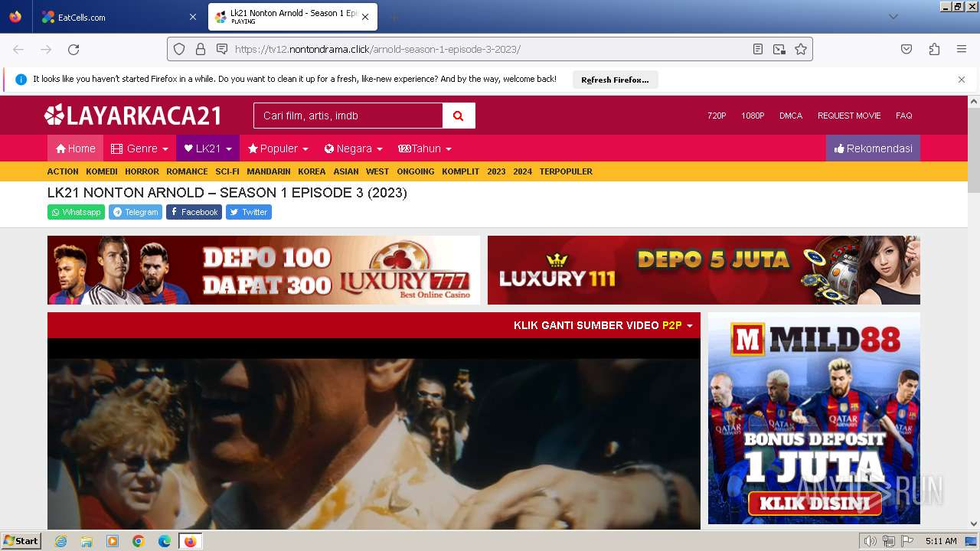980x551 pixels.
Task: Expand the Genre dropdown menu
Action: pos(139,148)
